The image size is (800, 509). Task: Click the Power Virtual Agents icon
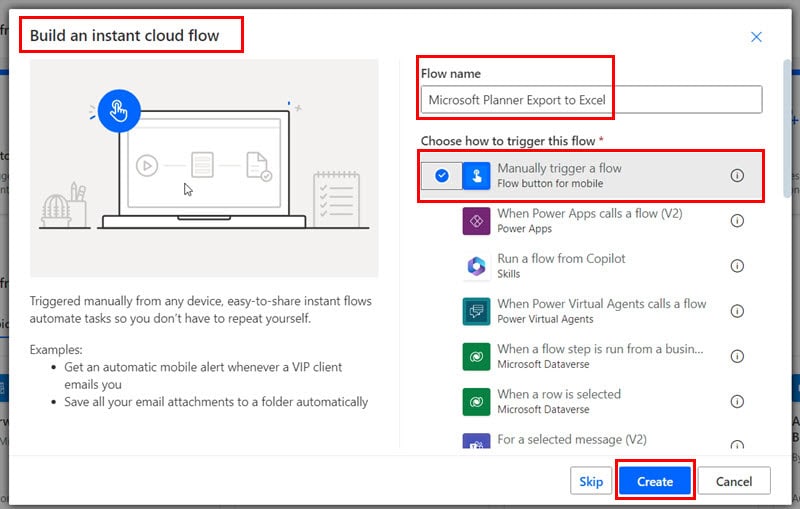click(476, 311)
